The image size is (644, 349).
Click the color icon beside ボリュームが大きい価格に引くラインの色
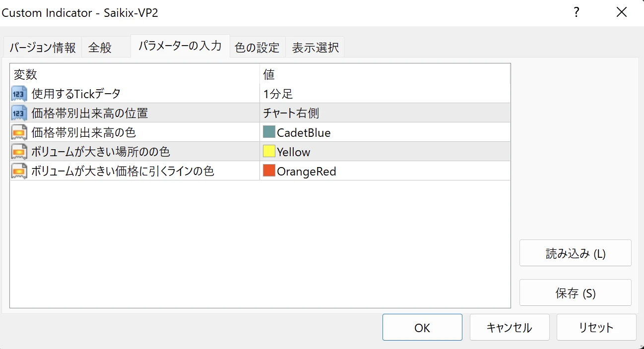[x=19, y=172]
